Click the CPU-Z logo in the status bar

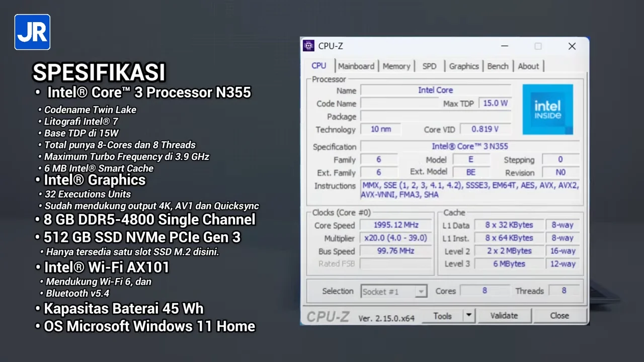point(328,316)
